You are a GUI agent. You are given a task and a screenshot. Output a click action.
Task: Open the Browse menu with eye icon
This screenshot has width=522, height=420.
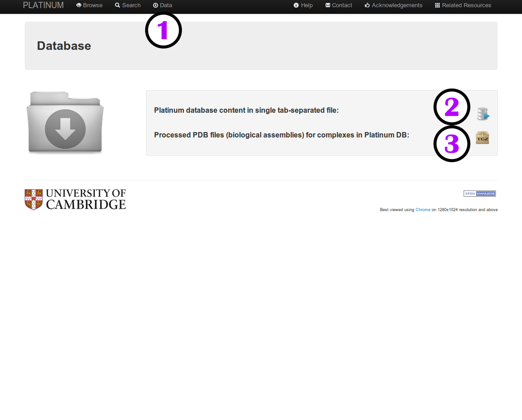(89, 5)
